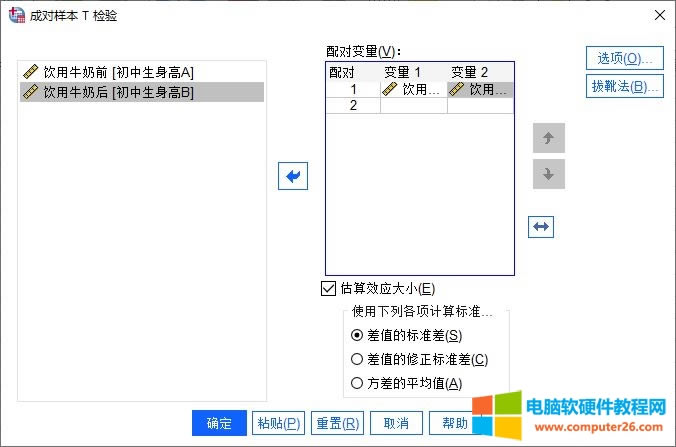
Task: Select 差值的标准差 radio option
Action: pos(357,335)
